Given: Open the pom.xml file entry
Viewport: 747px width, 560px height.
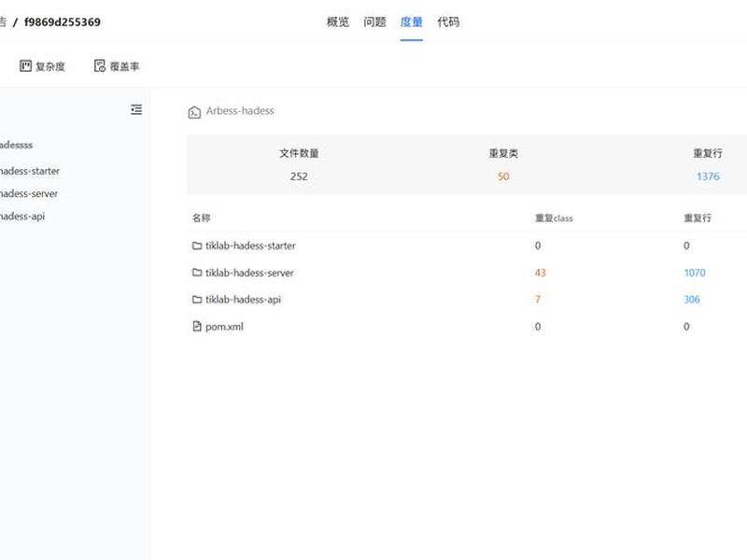Looking at the screenshot, I should tap(224, 327).
